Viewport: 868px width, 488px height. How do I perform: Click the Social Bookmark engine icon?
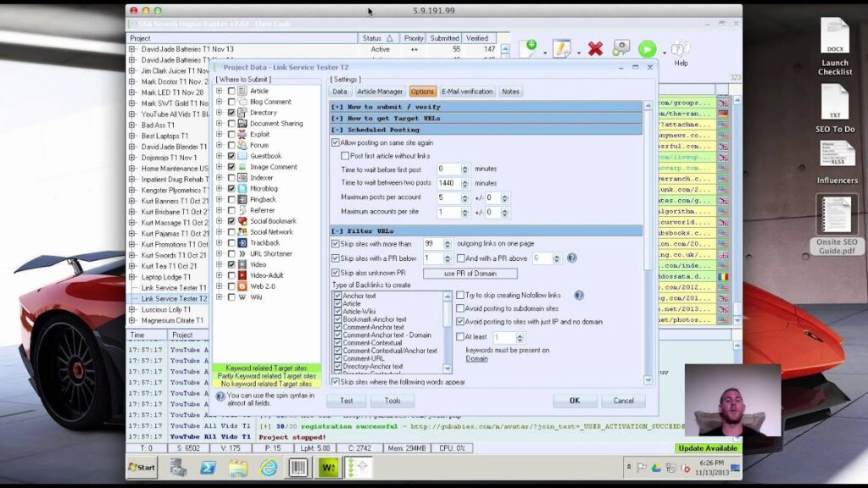[242, 221]
